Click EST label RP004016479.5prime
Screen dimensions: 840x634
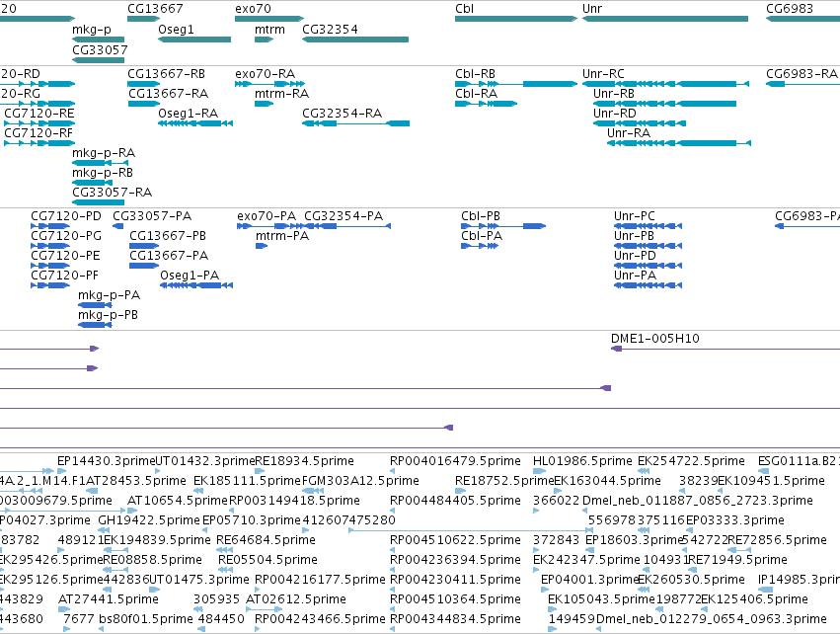click(455, 461)
